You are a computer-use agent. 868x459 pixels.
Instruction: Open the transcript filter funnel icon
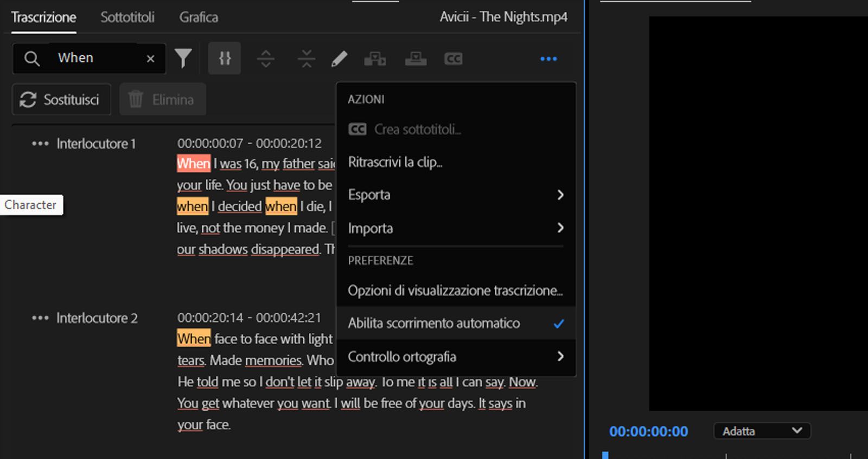coord(183,59)
